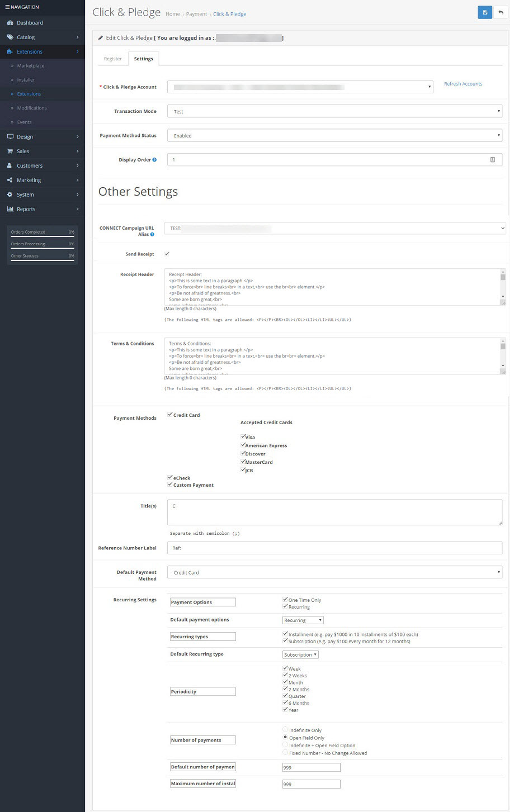Viewport: 514px width, 812px height.
Task: Click the Display Order help icon
Action: tap(154, 160)
